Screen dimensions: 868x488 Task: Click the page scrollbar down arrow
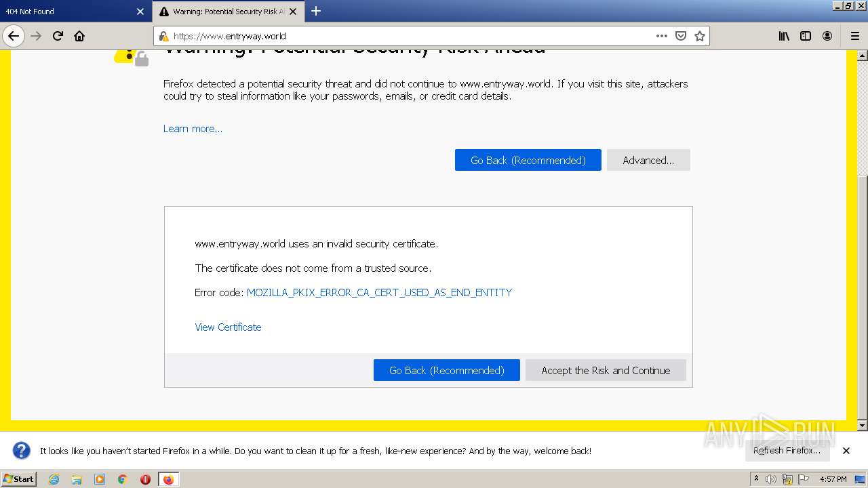pyautogui.click(x=863, y=425)
